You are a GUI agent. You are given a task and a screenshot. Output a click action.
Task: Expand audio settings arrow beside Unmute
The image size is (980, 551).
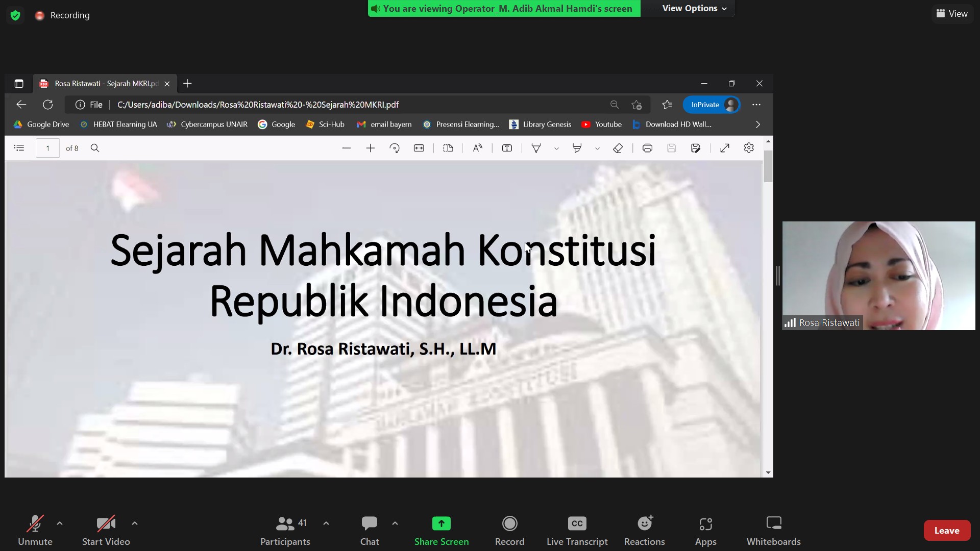tap(60, 523)
